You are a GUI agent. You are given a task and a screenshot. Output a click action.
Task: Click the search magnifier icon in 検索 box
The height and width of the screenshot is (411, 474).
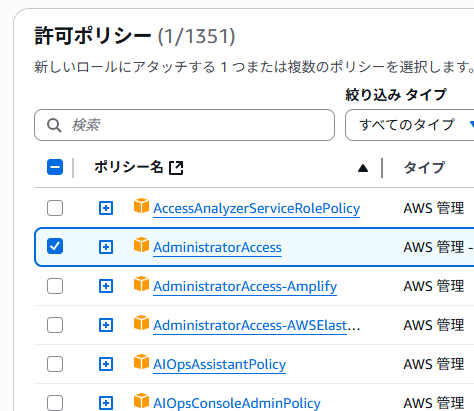pyautogui.click(x=54, y=125)
